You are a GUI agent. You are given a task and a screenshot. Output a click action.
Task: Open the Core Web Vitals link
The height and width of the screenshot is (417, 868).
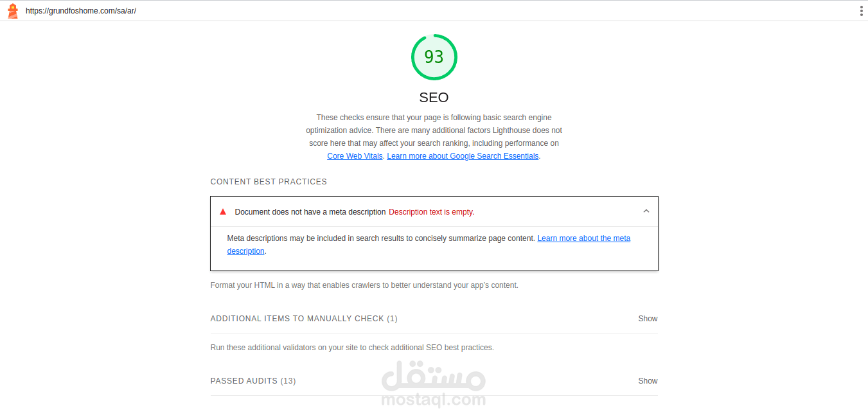click(x=355, y=156)
